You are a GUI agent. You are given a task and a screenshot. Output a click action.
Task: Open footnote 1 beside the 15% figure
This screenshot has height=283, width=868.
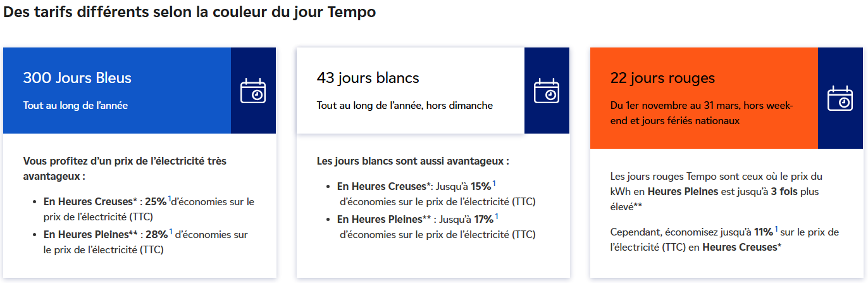click(x=494, y=184)
